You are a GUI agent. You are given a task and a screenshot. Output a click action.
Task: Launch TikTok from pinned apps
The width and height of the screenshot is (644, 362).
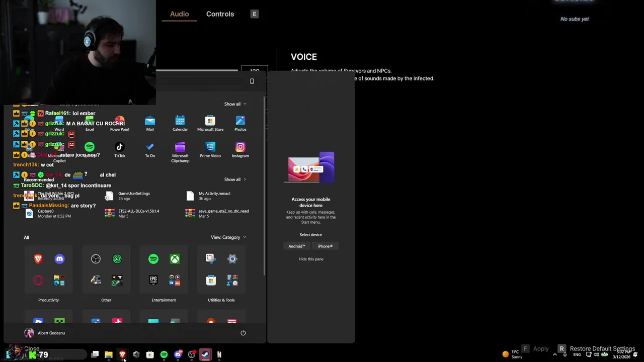tap(120, 149)
